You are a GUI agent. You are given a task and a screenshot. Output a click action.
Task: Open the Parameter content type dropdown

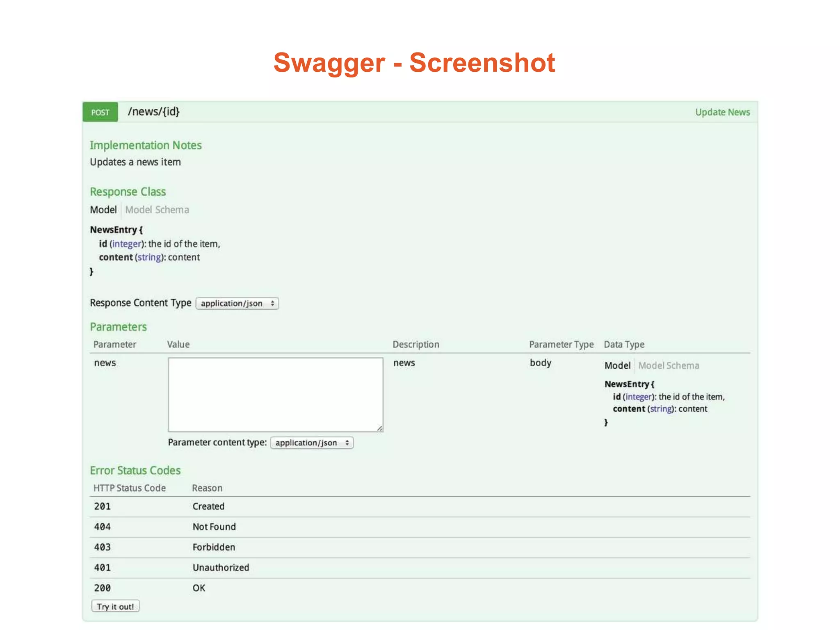click(x=312, y=443)
